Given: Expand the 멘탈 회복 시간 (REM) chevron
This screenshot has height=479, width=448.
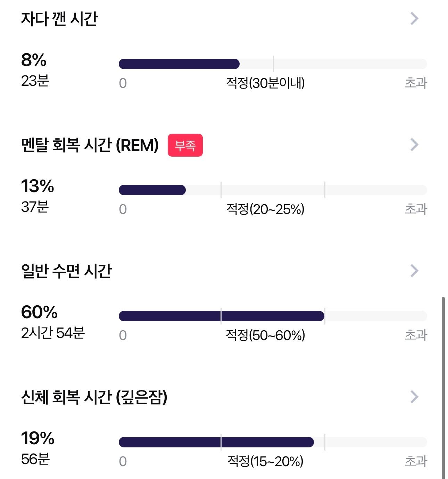Looking at the screenshot, I should [414, 145].
